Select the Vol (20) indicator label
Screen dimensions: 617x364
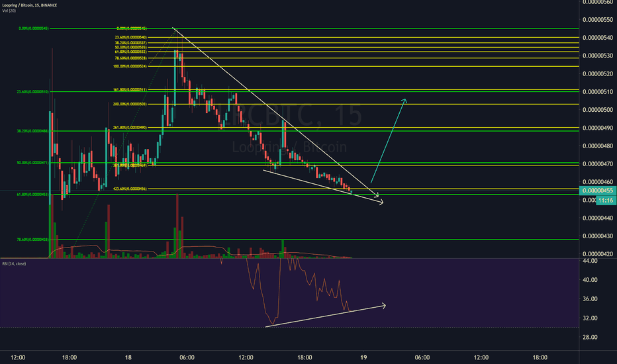[9, 11]
